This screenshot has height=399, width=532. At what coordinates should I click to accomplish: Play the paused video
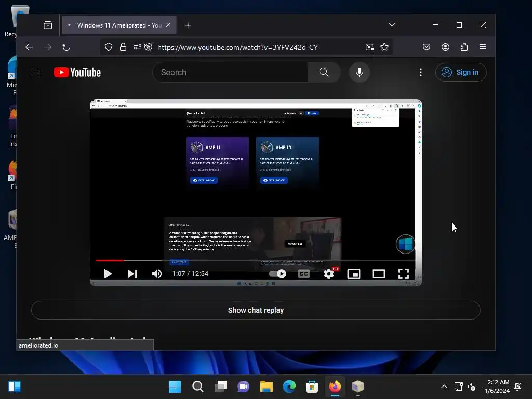pos(108,274)
